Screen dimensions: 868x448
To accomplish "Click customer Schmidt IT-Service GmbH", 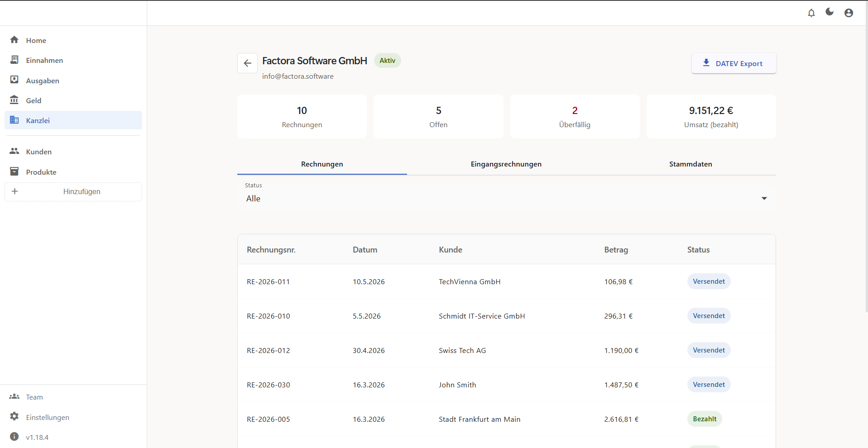I will [x=482, y=316].
